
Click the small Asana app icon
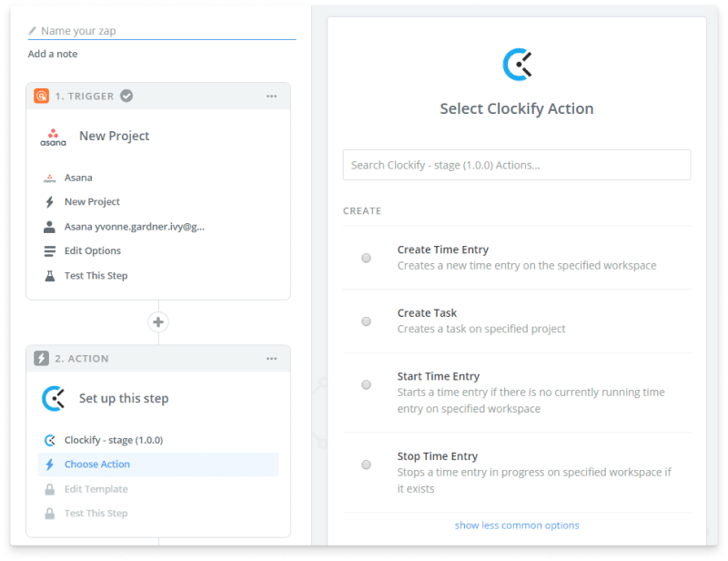(x=50, y=178)
